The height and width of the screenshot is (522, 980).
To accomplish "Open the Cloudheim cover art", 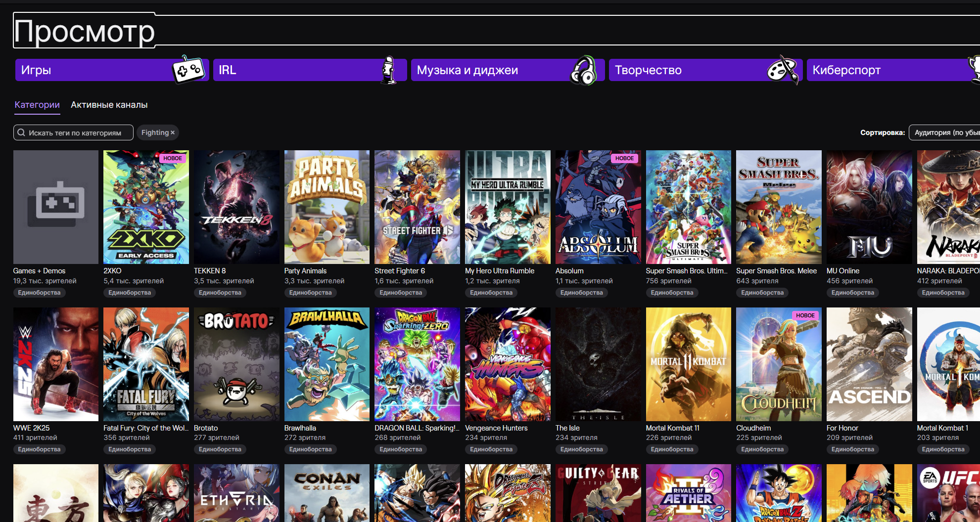I will (x=779, y=364).
